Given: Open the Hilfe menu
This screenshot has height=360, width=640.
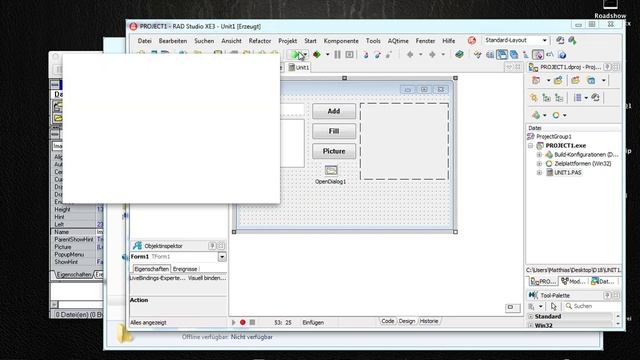Looking at the screenshot, I should [x=449, y=41].
